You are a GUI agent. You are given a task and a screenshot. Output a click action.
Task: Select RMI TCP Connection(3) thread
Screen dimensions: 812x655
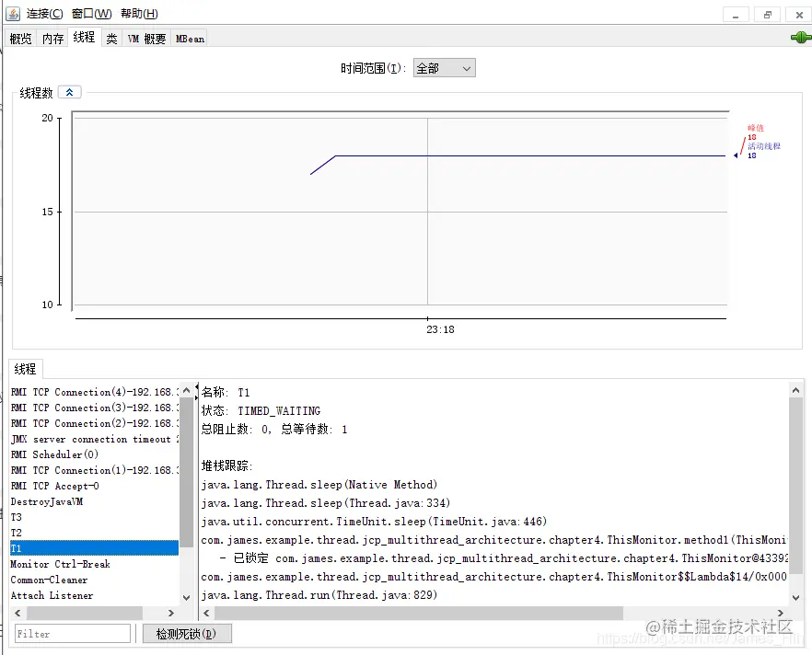[94, 408]
